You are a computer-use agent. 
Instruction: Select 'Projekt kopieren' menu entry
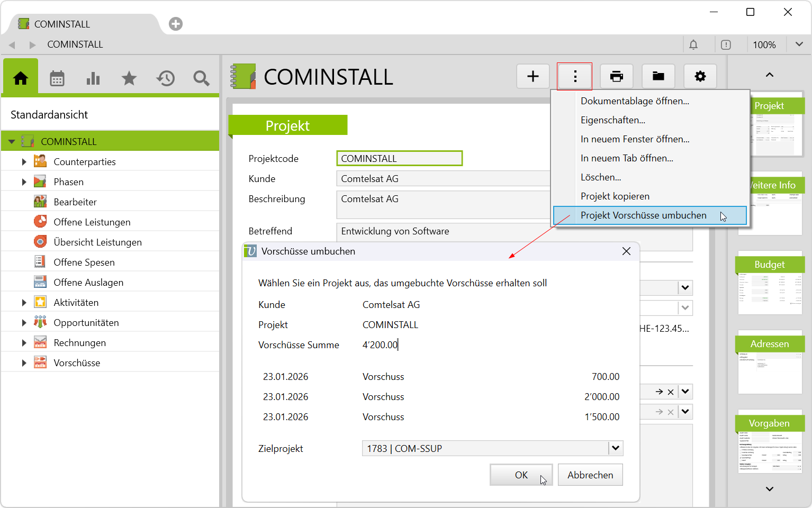[x=615, y=196]
